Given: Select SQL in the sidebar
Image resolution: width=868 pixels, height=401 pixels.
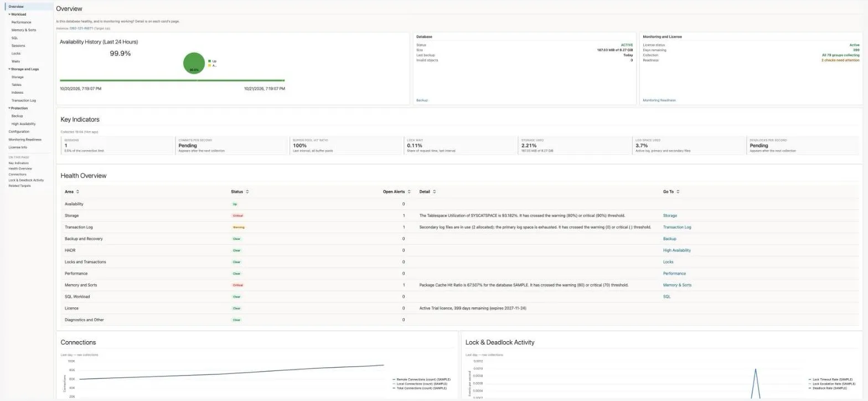Looking at the screenshot, I should (15, 38).
